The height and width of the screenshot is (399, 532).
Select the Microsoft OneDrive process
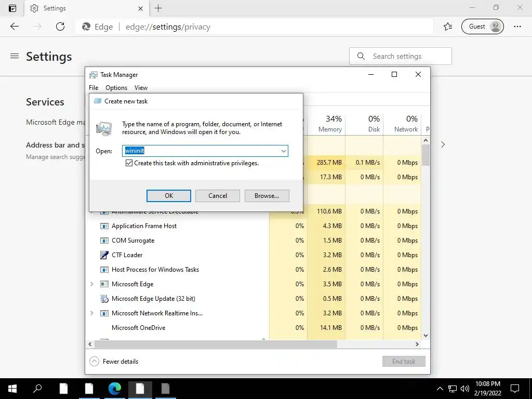point(138,328)
